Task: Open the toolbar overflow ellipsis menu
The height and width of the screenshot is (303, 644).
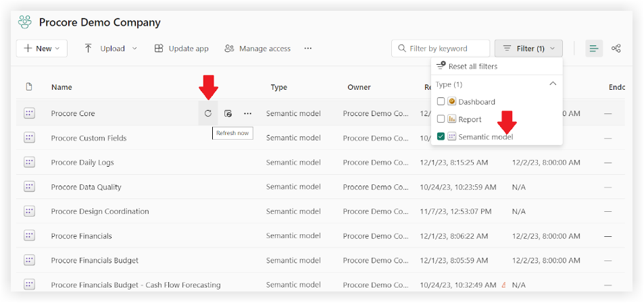Action: pos(308,49)
